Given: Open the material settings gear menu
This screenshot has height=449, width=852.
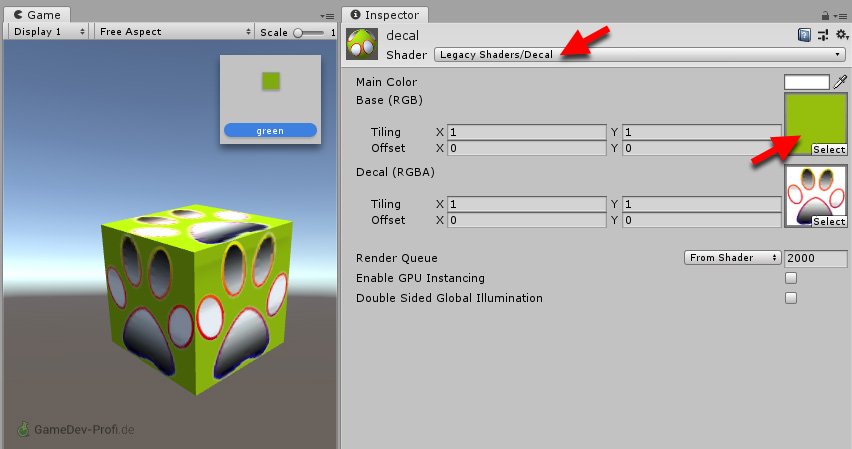Looking at the screenshot, I should click(x=842, y=35).
